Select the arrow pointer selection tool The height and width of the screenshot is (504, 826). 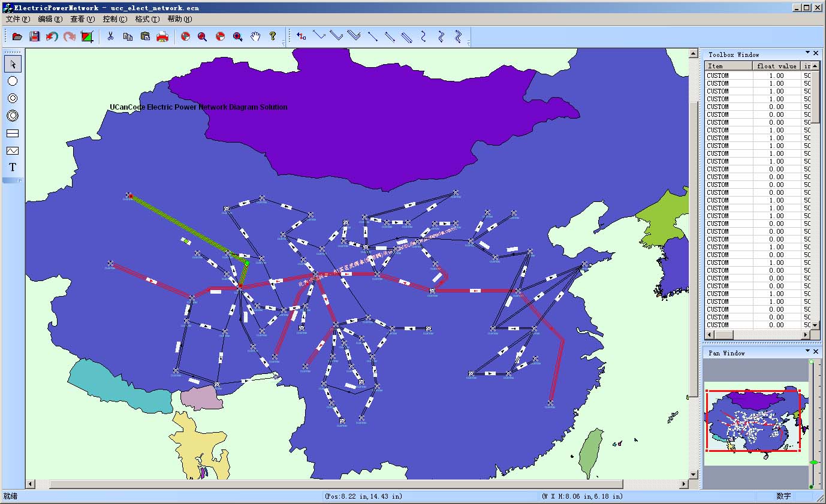(13, 64)
